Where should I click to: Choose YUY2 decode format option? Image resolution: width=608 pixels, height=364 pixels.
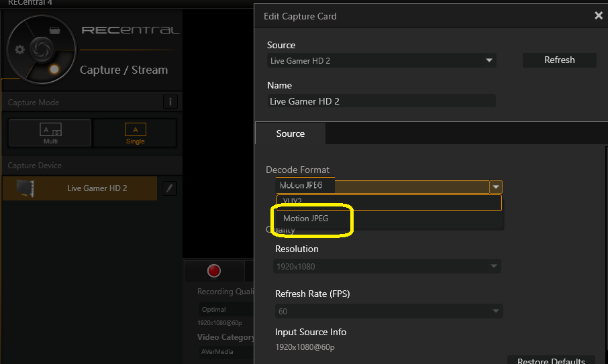coord(389,202)
